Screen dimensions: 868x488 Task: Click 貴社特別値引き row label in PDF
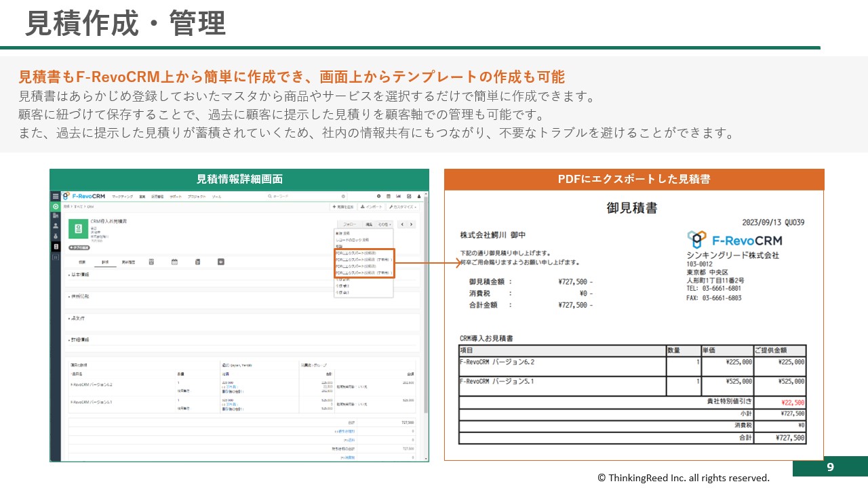point(730,402)
